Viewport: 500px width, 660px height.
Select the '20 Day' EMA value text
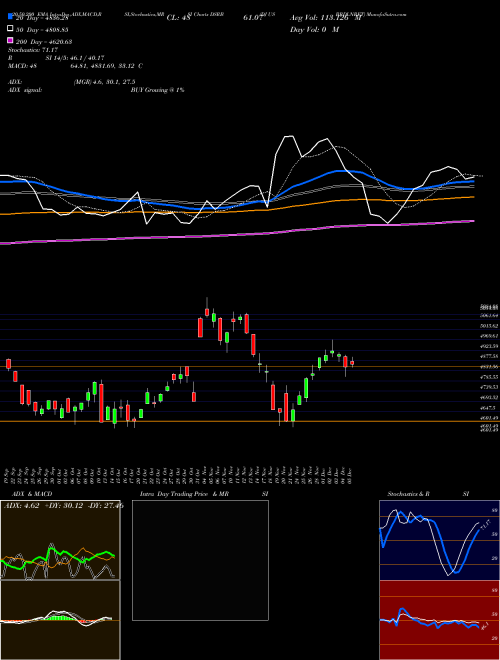click(42, 18)
